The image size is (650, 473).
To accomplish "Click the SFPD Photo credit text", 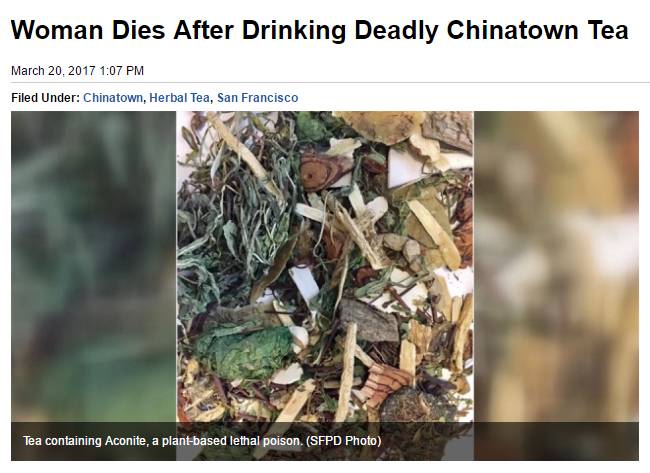I will point(343,441).
